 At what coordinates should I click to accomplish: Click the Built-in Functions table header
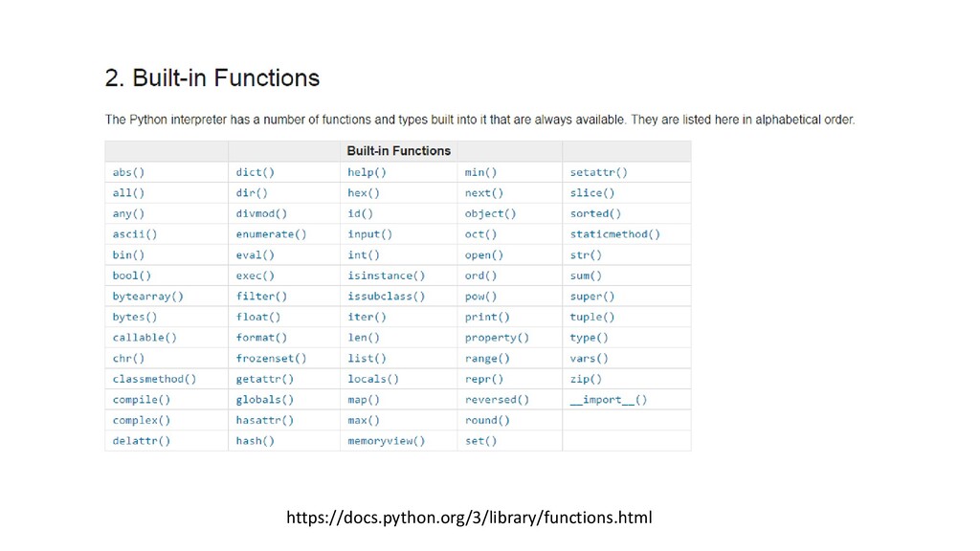(x=399, y=151)
